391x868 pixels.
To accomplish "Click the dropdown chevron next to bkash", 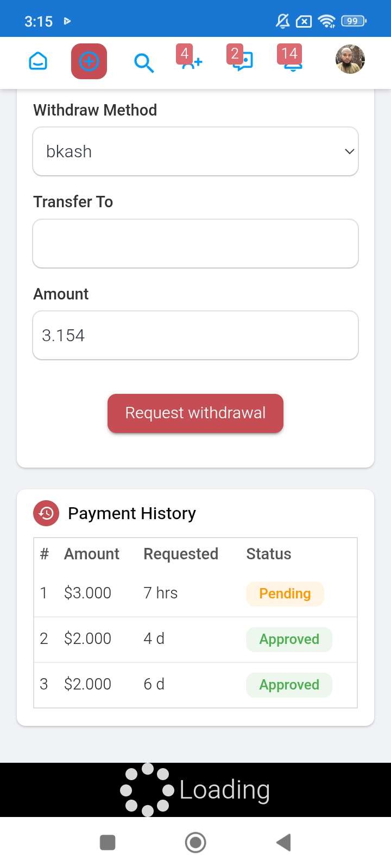I will coord(350,152).
